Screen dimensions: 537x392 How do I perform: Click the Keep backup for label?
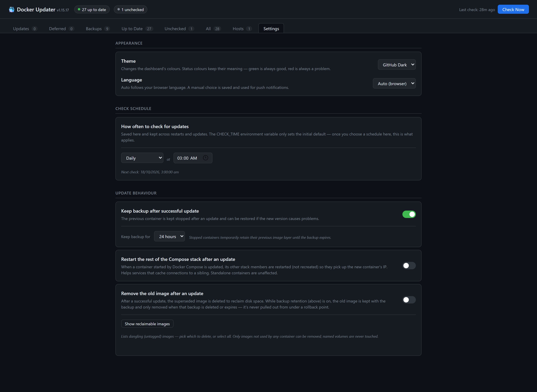[x=136, y=237]
